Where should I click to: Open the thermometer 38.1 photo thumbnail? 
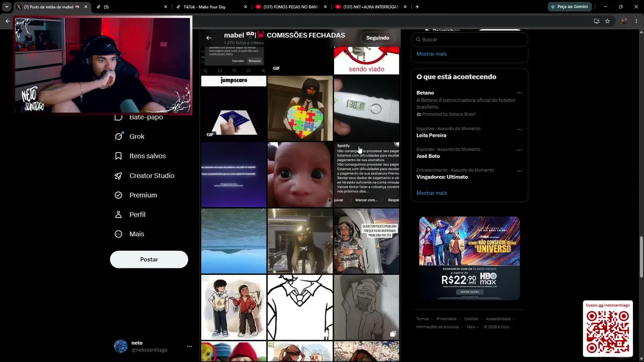367,108
